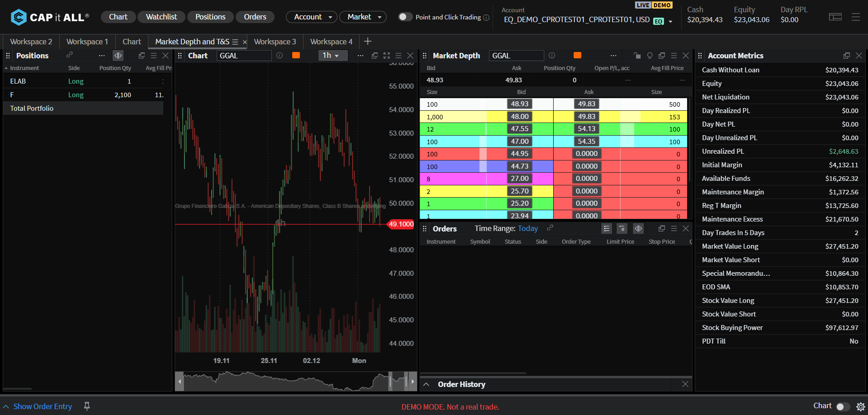
Task: Click the lock icon in Market Depth panel
Action: pos(637,56)
